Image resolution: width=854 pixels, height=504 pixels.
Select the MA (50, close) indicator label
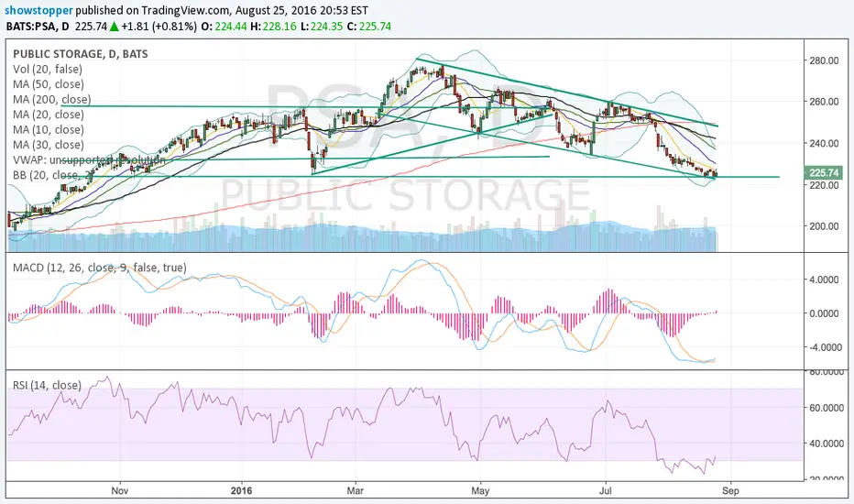coord(49,84)
